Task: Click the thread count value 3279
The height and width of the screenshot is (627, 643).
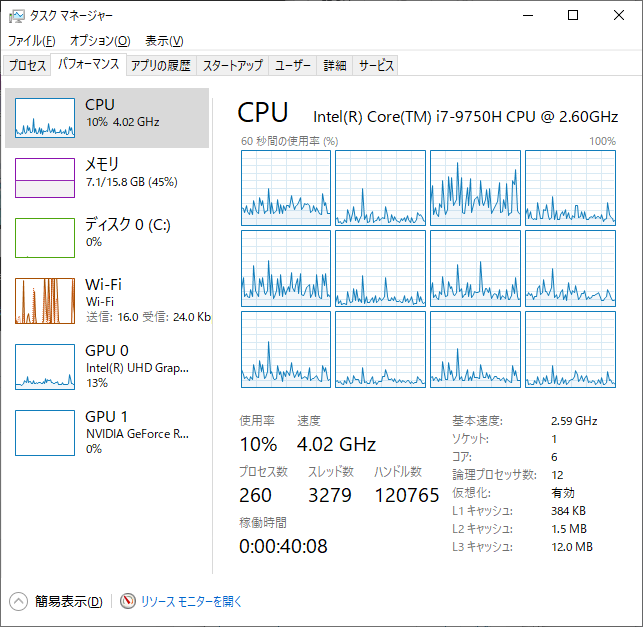Action: click(x=330, y=495)
